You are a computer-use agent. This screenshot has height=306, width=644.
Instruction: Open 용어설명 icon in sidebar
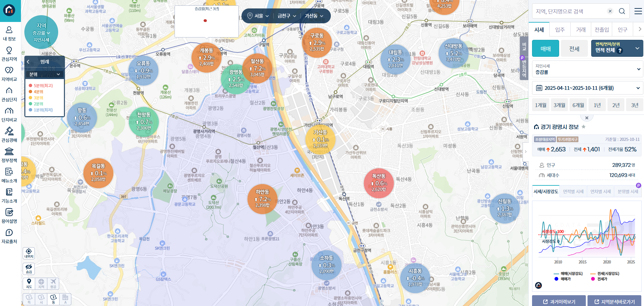click(x=9, y=212)
